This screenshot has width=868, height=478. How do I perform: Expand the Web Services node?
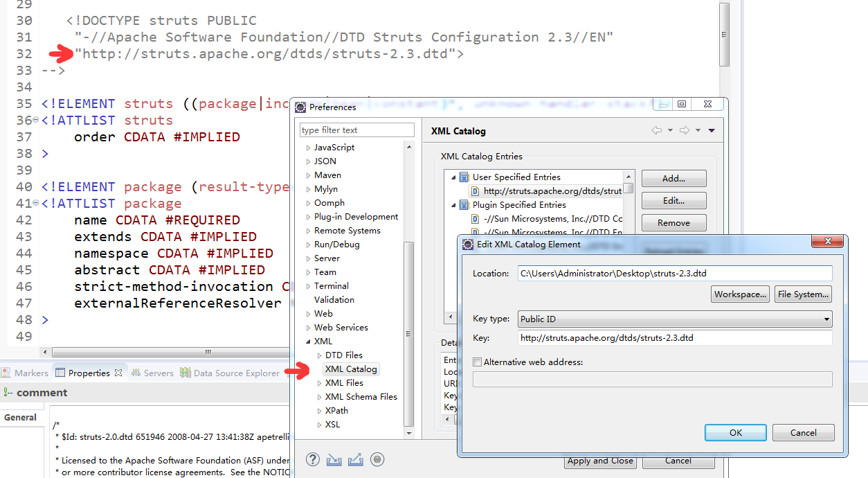(x=308, y=328)
